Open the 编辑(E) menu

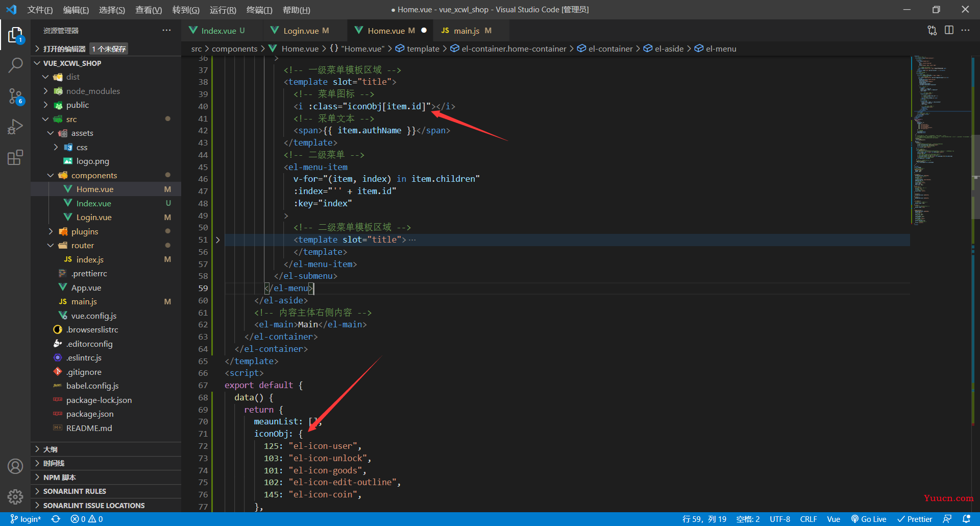(76, 10)
